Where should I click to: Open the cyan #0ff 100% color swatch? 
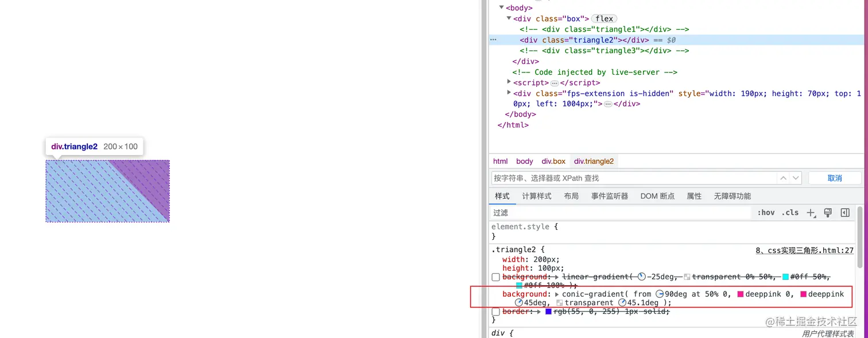point(519,285)
